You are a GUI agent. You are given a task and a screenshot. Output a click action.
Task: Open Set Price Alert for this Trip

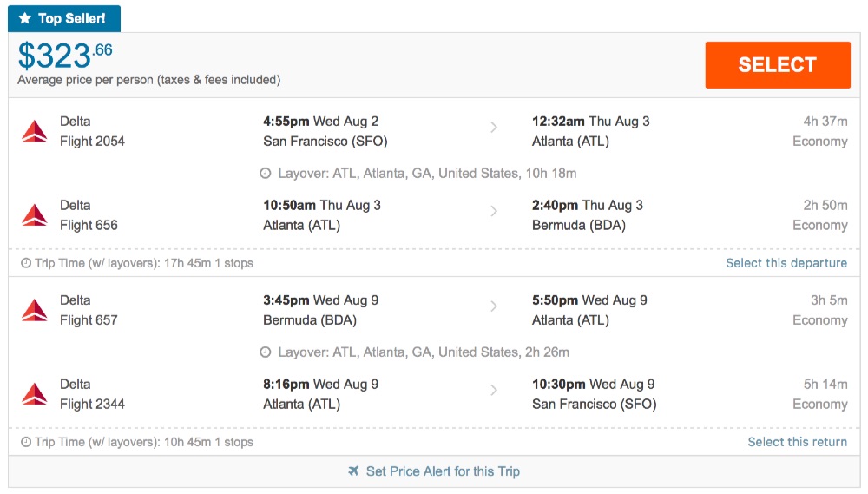click(x=442, y=471)
